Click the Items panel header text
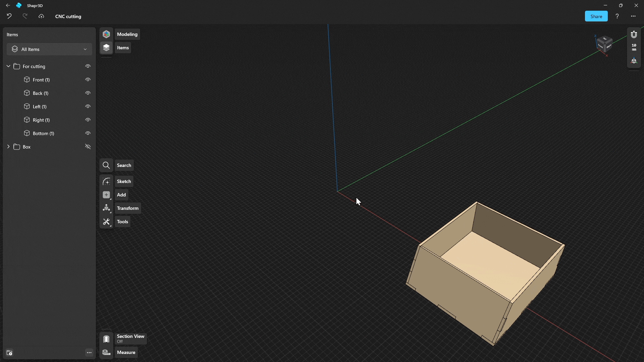This screenshot has height=362, width=644. tap(12, 35)
